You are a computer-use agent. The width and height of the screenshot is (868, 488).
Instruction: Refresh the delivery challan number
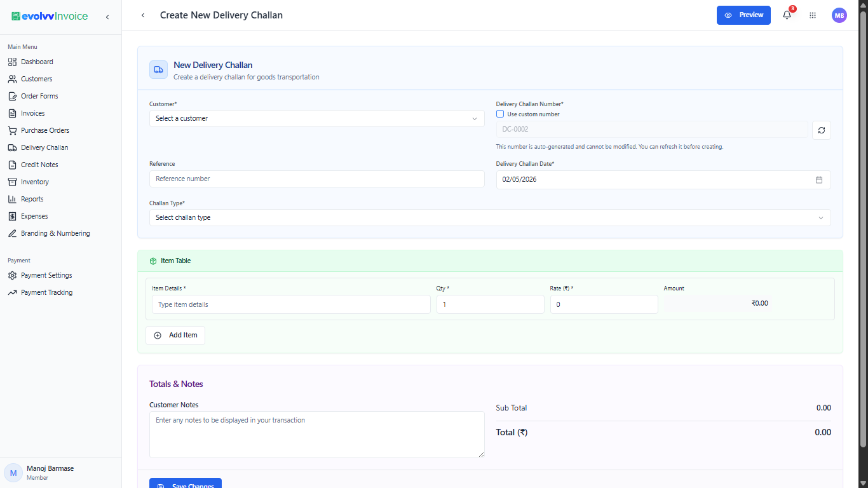[821, 130]
